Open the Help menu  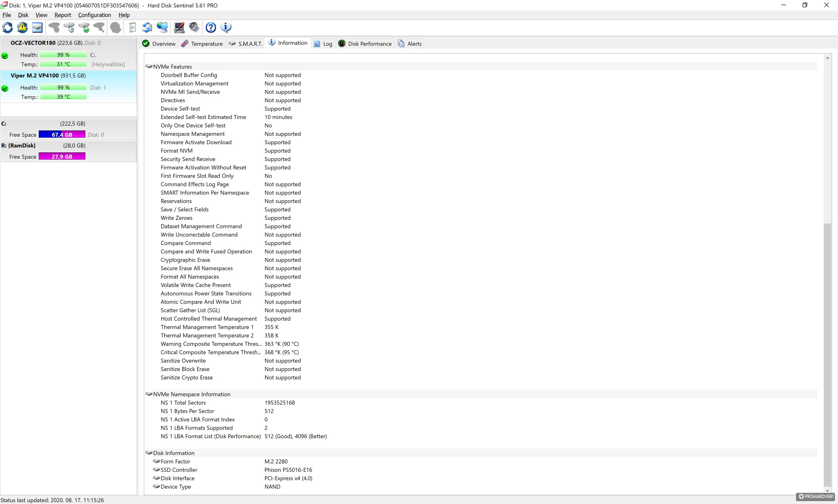point(124,15)
